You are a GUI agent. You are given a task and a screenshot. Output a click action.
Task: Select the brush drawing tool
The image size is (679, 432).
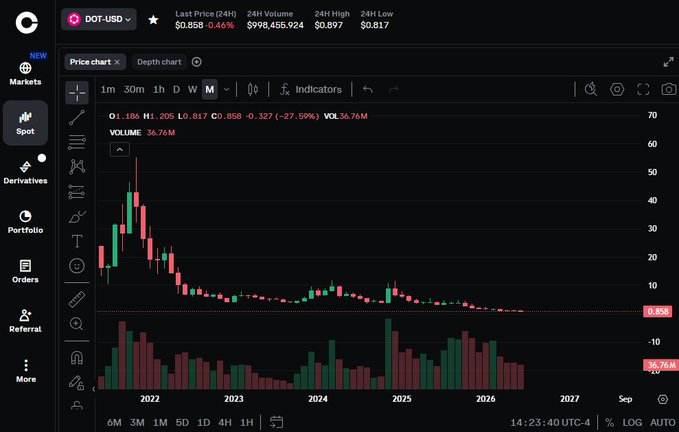tap(77, 216)
